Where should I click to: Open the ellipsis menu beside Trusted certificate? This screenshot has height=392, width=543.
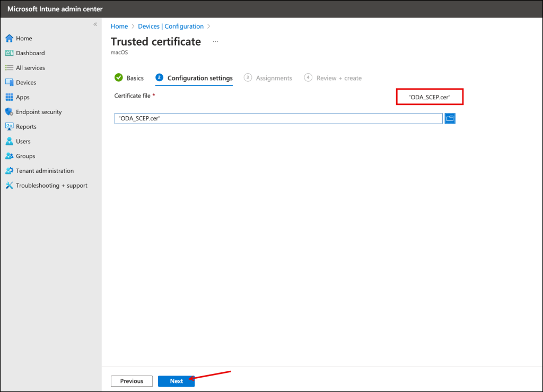point(215,41)
